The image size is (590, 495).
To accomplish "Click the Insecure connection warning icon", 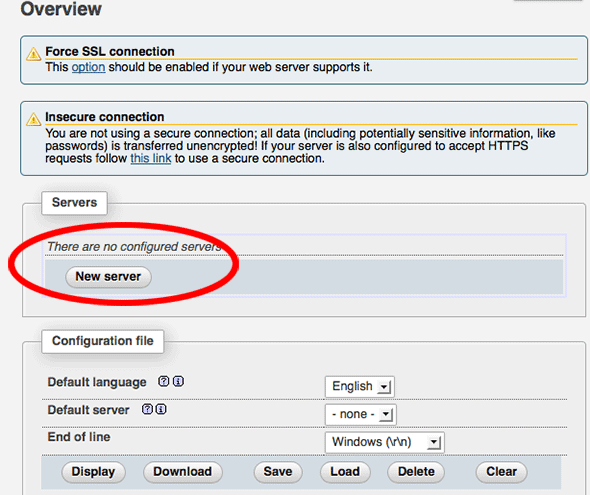I will pyautogui.click(x=33, y=120).
